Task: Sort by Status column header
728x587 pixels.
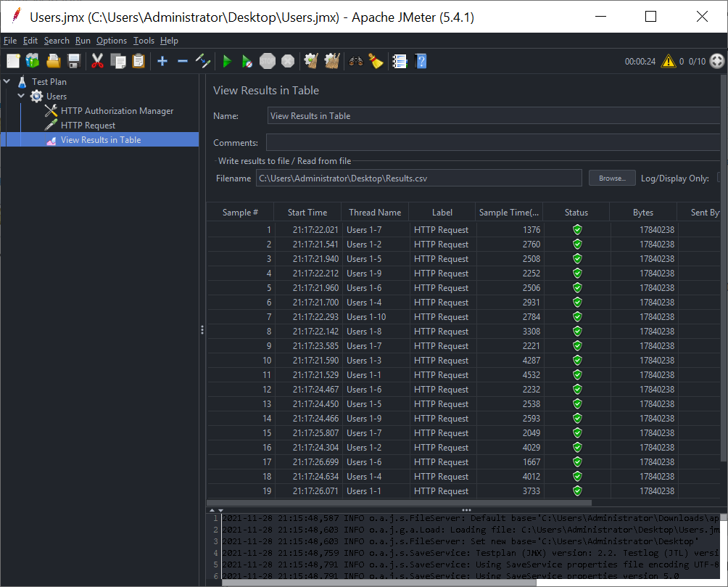Action: click(576, 213)
